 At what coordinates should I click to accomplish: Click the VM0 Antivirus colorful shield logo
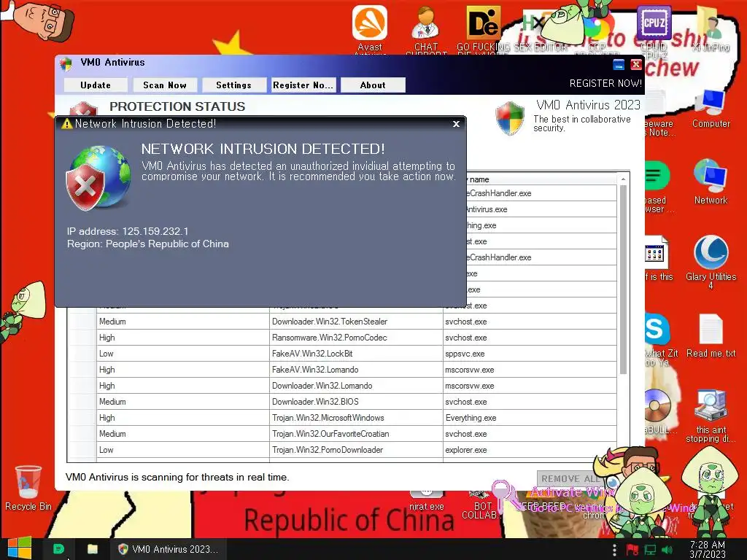pyautogui.click(x=510, y=117)
